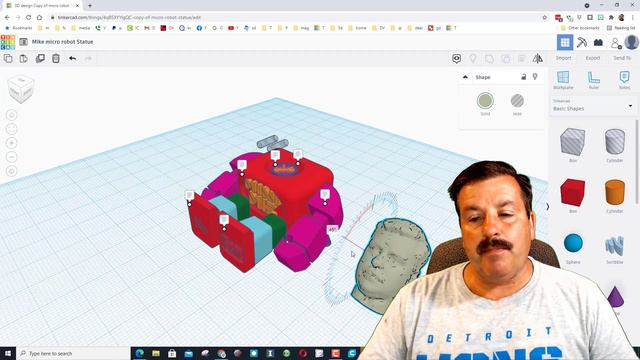The height and width of the screenshot is (360, 640).
Task: Click the Redo arrow icon
Action: point(88,58)
